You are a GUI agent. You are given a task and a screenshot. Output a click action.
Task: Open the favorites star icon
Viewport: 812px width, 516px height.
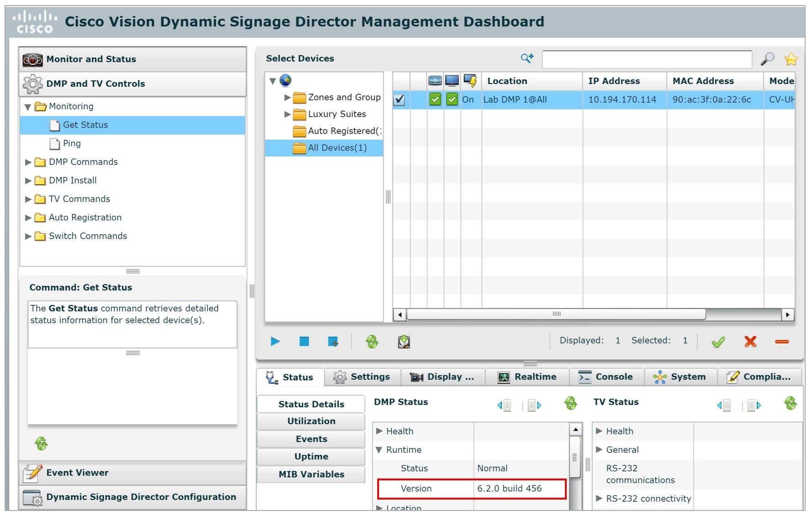click(792, 59)
